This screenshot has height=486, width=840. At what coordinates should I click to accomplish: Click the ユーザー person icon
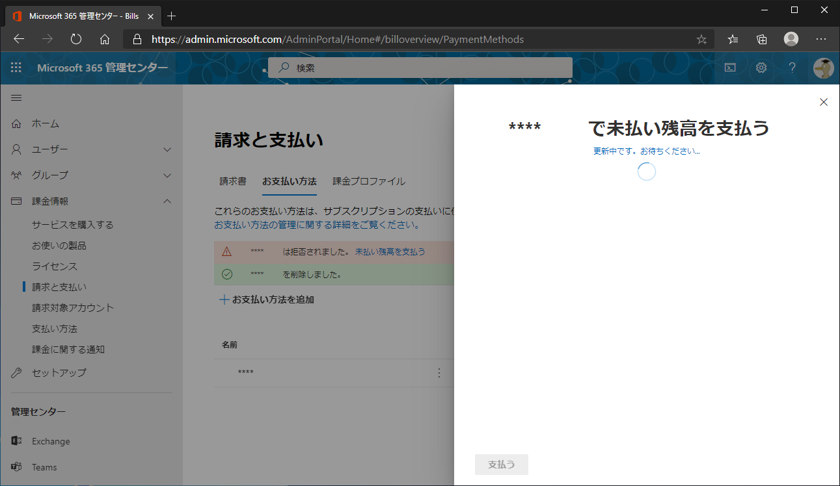[x=17, y=149]
